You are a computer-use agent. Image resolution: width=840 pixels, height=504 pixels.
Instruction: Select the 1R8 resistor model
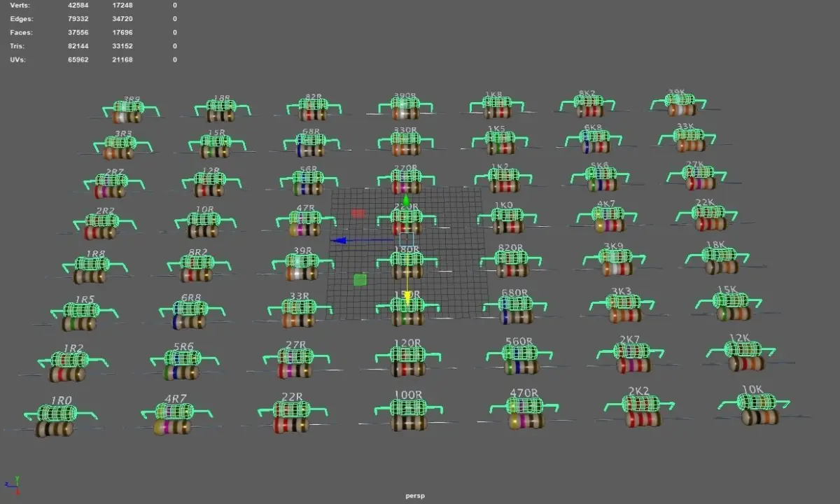coord(92,269)
